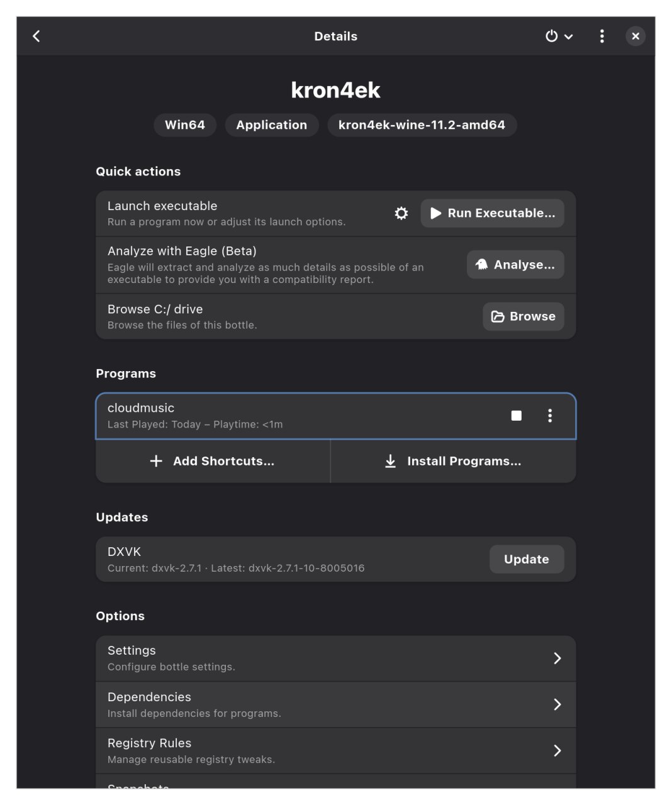Stop the running cloudmusic program
Viewport: 672px width, 805px height.
(517, 416)
